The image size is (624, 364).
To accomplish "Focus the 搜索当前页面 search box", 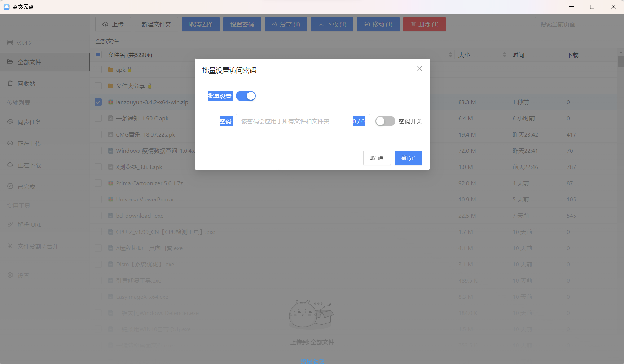I will (x=577, y=24).
